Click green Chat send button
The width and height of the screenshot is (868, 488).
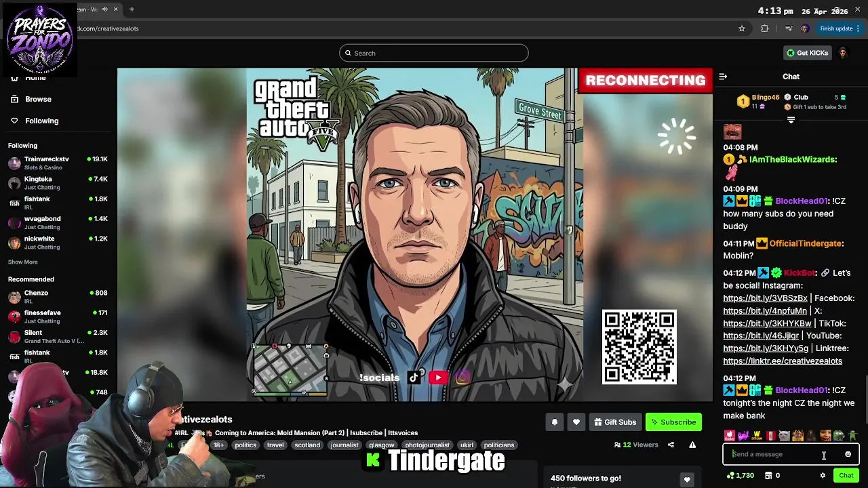point(846,476)
